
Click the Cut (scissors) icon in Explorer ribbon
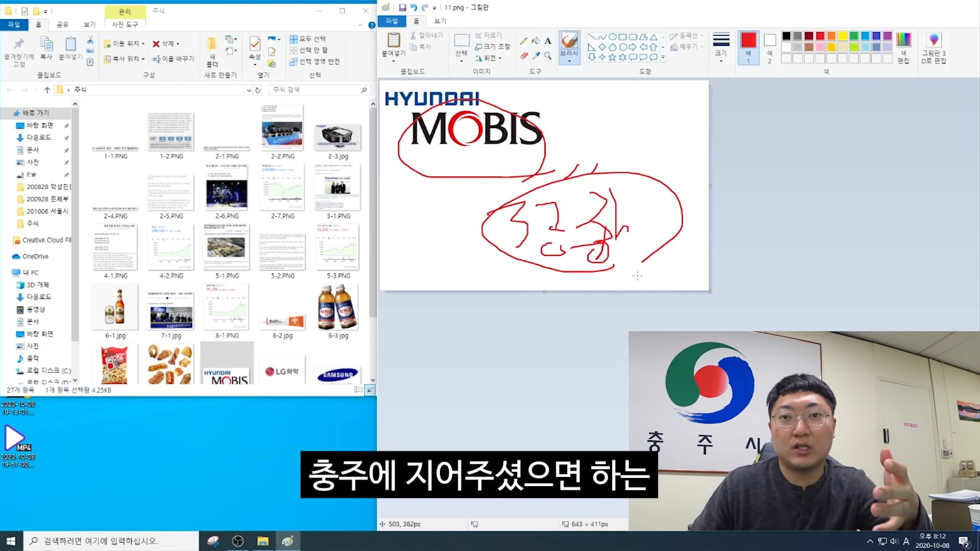click(90, 40)
